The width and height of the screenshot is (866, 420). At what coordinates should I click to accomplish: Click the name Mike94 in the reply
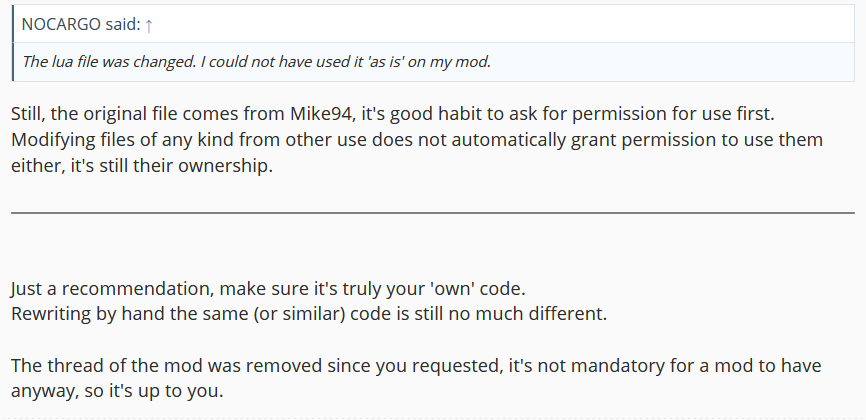pyautogui.click(x=320, y=114)
